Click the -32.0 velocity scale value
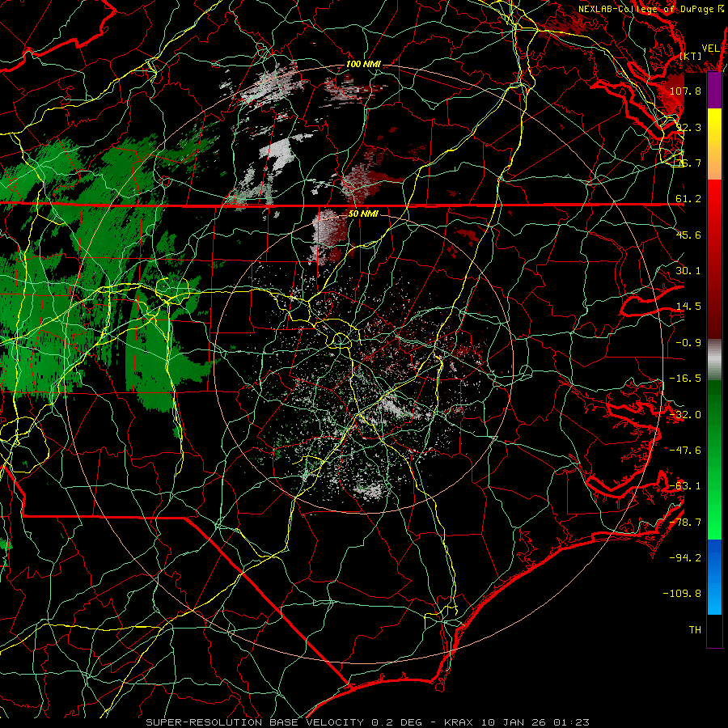The width and height of the screenshot is (728, 728). 685,415
